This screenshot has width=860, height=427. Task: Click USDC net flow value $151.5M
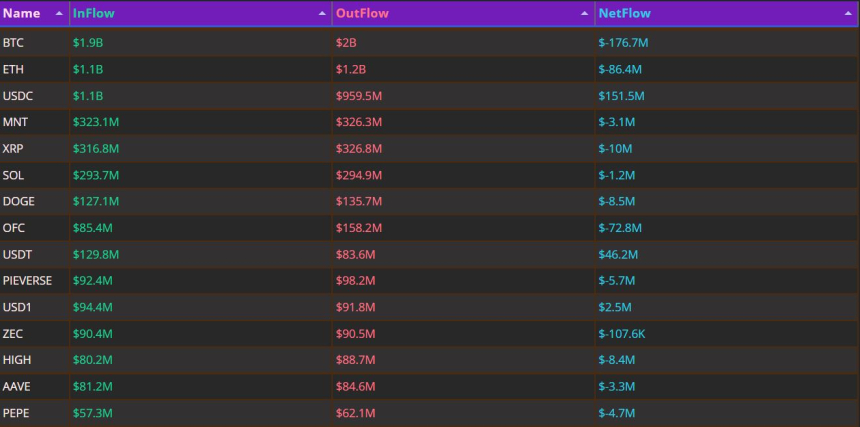click(621, 96)
